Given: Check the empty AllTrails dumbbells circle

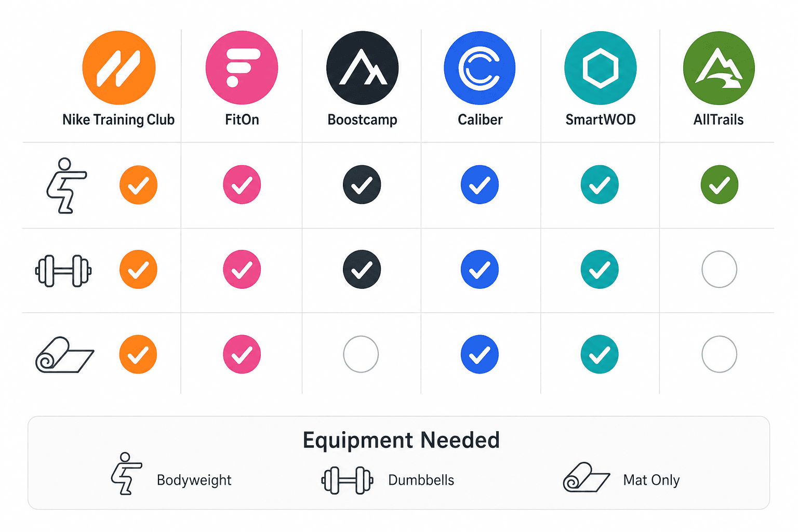Looking at the screenshot, I should [x=720, y=269].
